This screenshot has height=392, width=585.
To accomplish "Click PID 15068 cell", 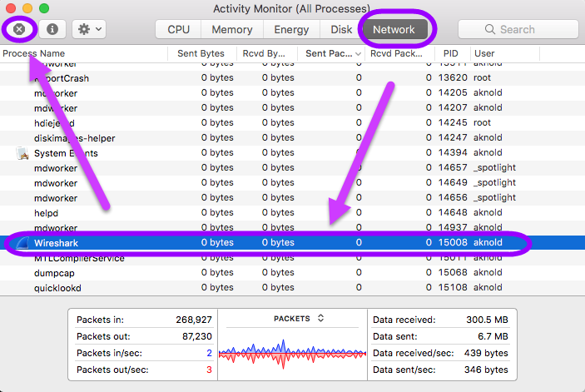I will (453, 273).
